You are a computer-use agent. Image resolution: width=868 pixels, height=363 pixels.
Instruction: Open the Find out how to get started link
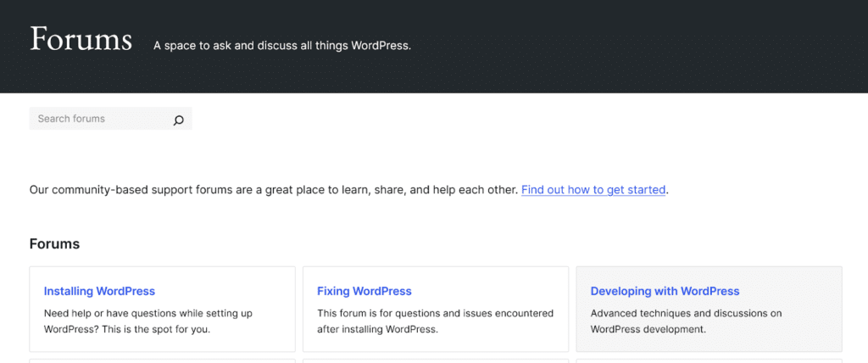593,190
